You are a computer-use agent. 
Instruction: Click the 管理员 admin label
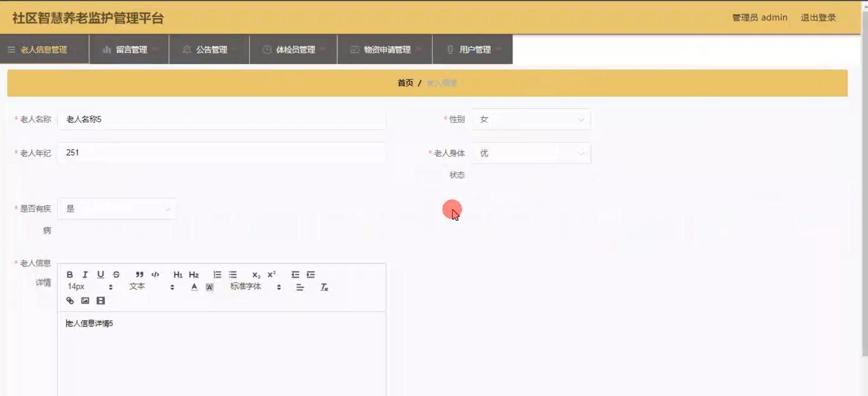[x=760, y=18]
